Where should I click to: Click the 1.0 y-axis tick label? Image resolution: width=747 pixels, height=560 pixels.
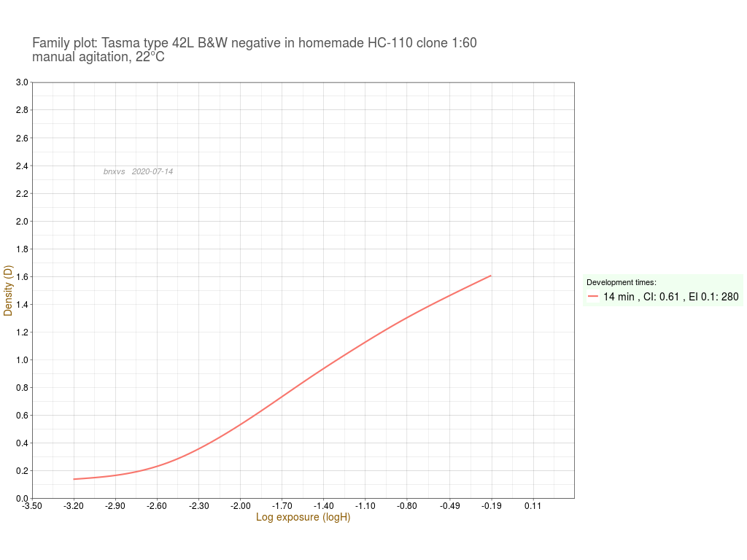click(x=22, y=360)
